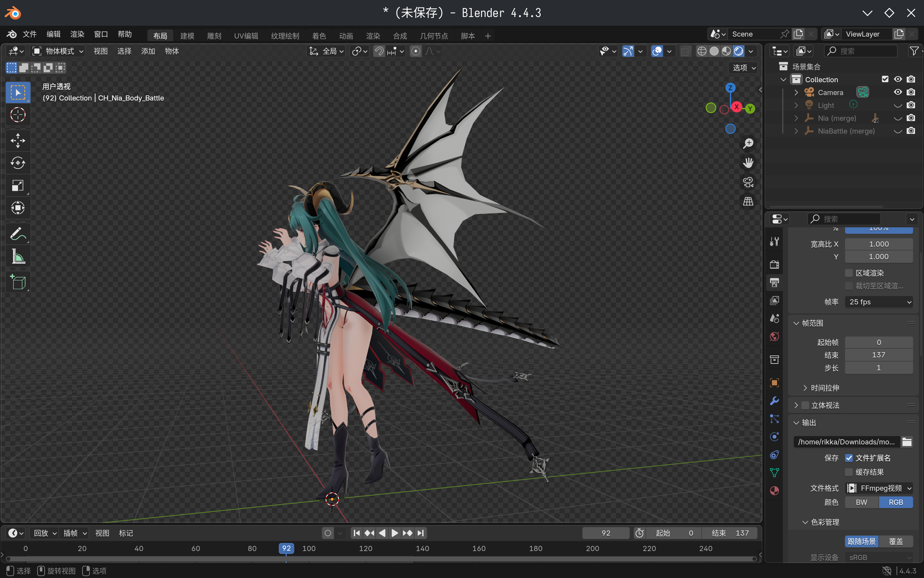
Task: Open World properties tab
Action: 774,337
